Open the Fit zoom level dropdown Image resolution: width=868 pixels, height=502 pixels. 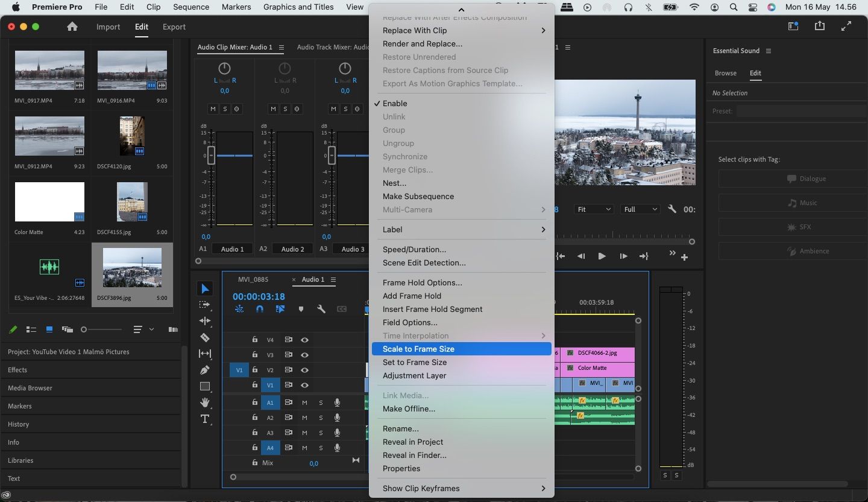pos(594,209)
